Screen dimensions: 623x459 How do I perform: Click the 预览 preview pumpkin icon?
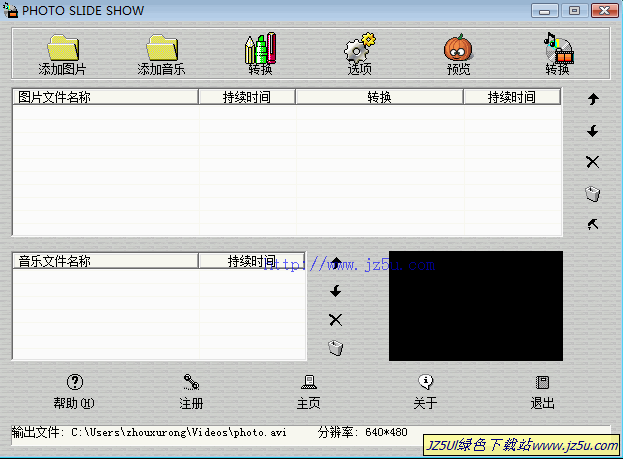458,48
